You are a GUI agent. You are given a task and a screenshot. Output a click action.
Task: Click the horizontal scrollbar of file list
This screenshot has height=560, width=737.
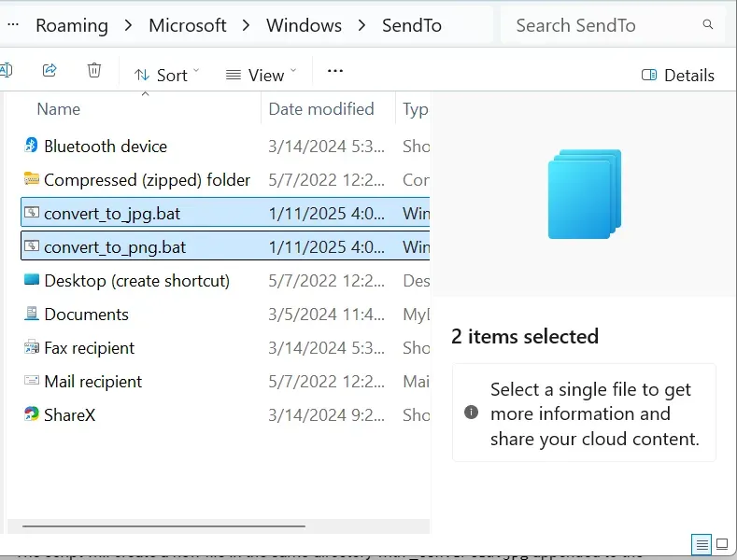[x=163, y=526]
